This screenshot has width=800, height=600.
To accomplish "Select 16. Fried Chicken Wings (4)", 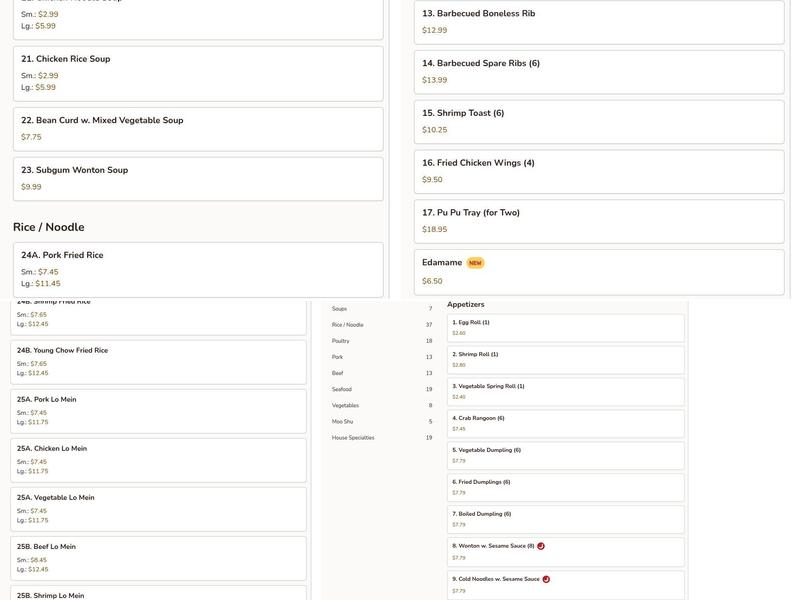I will [x=598, y=171].
